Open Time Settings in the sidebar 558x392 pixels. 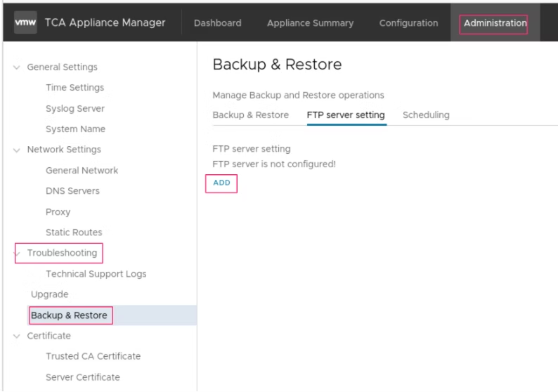click(74, 88)
